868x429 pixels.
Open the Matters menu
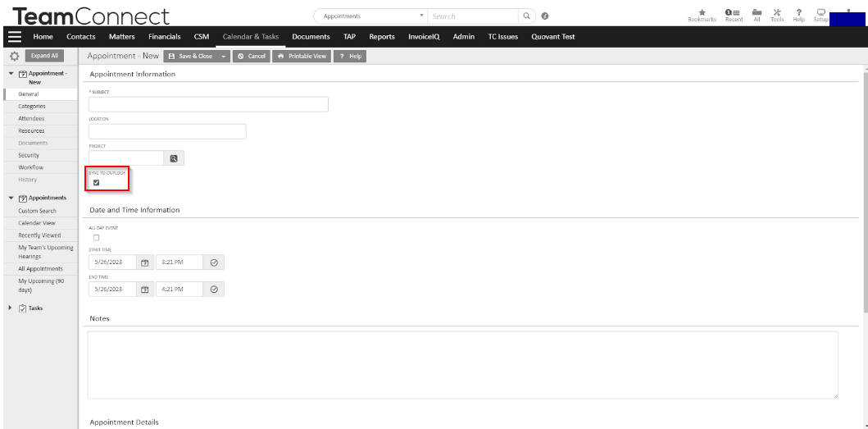[x=122, y=37]
